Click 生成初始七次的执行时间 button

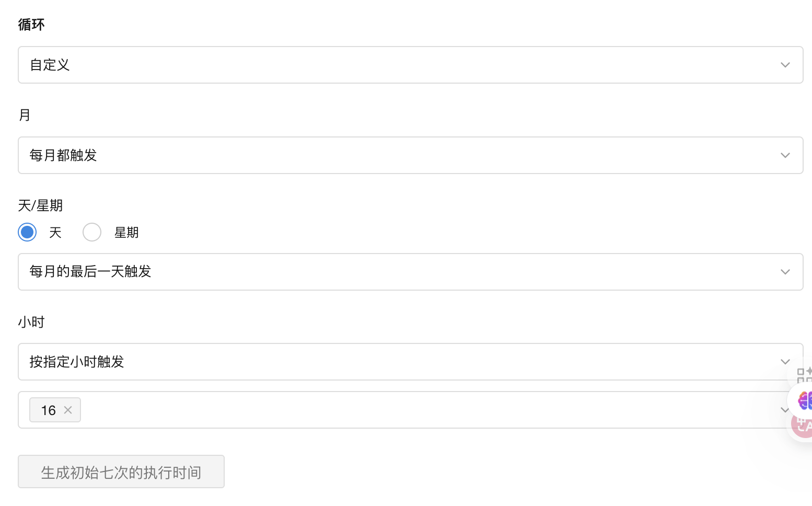coord(121,472)
